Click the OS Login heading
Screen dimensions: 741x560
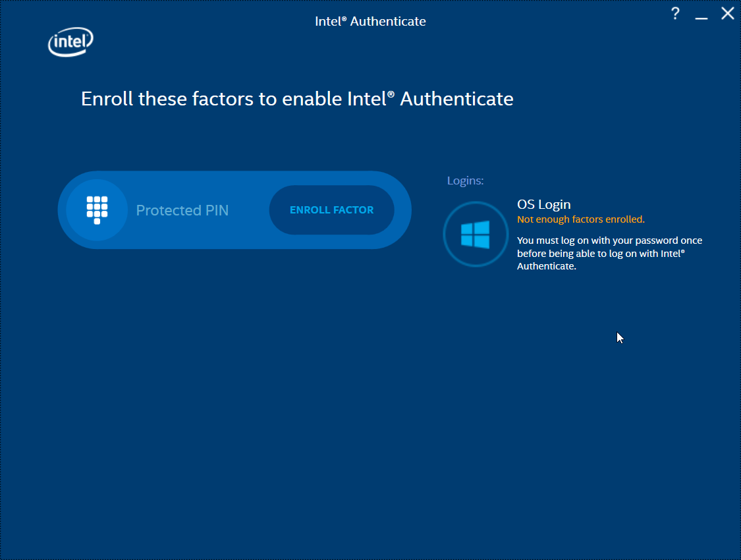pos(544,205)
